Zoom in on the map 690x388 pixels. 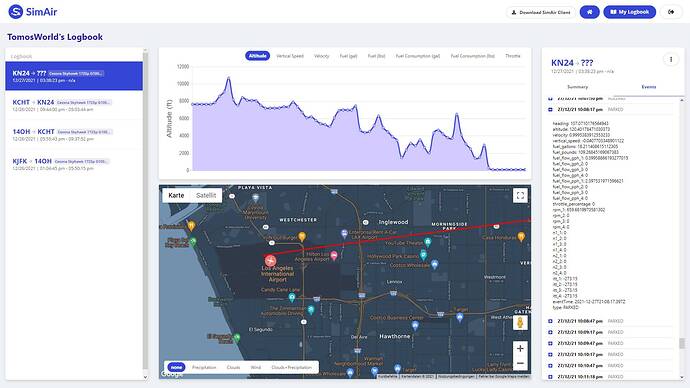520,348
